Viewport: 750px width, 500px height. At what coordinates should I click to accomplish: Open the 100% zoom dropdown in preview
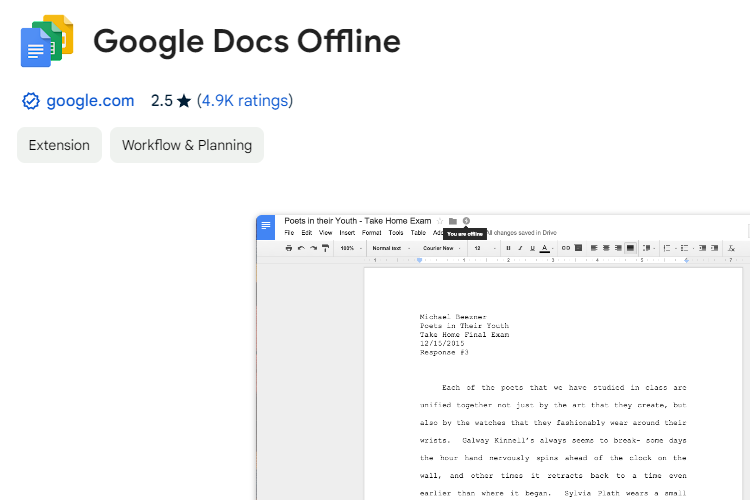click(351, 248)
